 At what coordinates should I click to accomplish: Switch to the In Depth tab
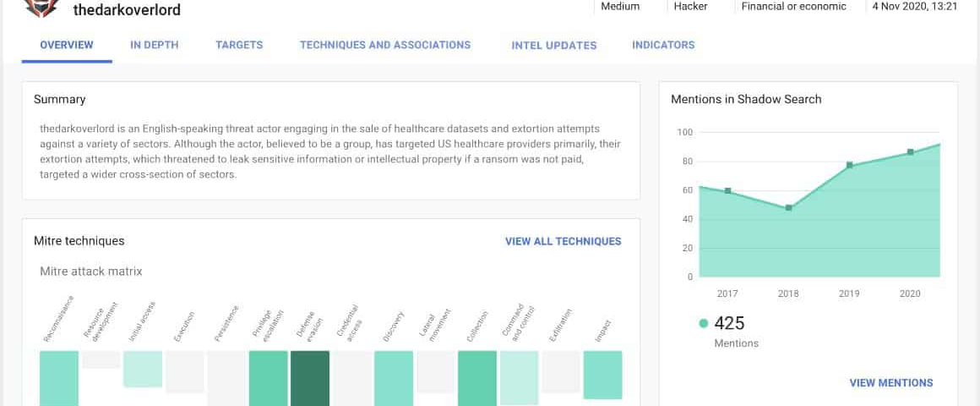155,45
